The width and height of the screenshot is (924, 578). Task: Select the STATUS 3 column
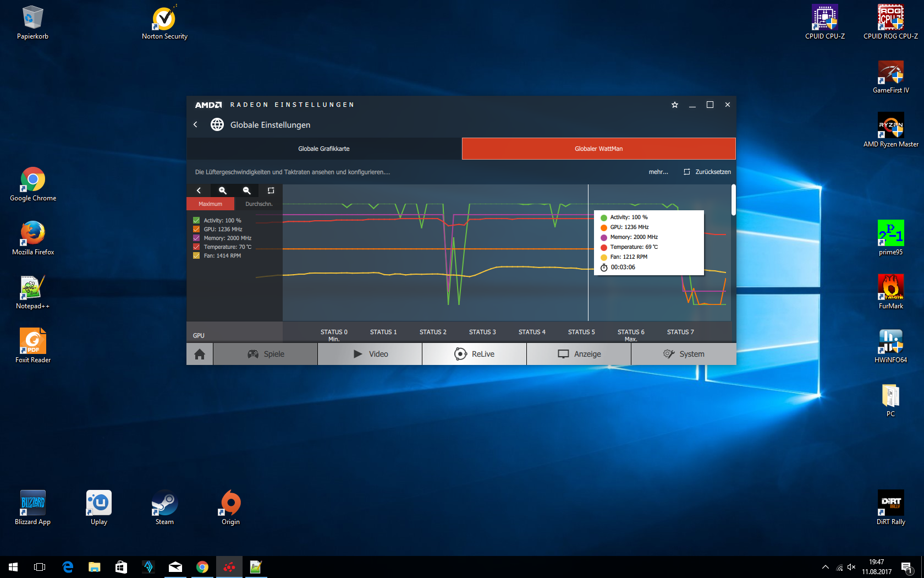[482, 332]
